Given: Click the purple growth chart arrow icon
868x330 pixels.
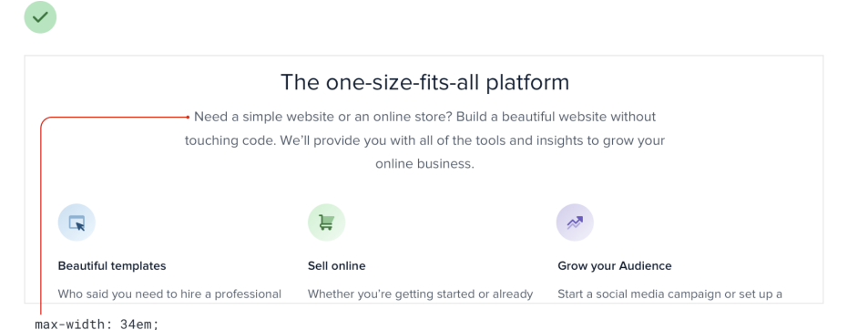Looking at the screenshot, I should [575, 222].
